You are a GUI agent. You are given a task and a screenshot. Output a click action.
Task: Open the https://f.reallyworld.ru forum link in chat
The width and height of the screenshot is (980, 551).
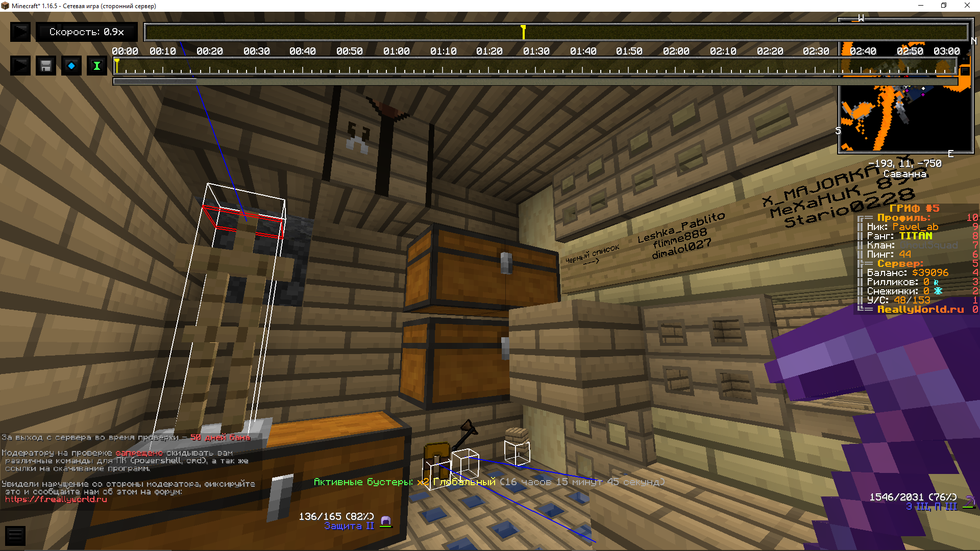(56, 499)
